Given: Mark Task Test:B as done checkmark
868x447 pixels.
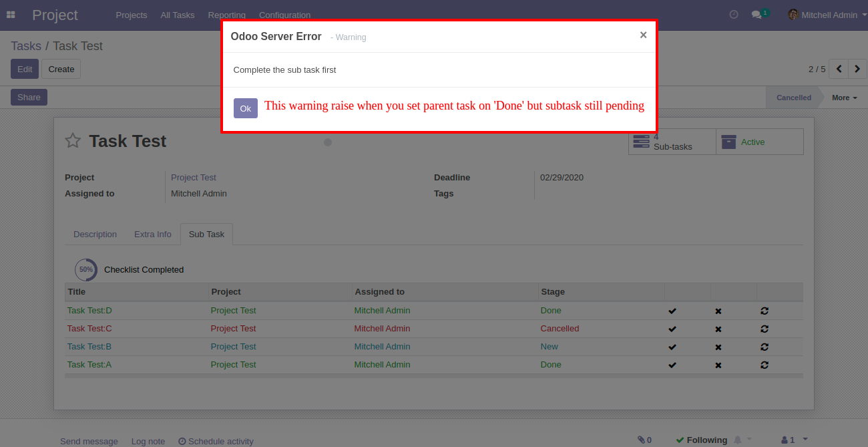Looking at the screenshot, I should pos(672,347).
